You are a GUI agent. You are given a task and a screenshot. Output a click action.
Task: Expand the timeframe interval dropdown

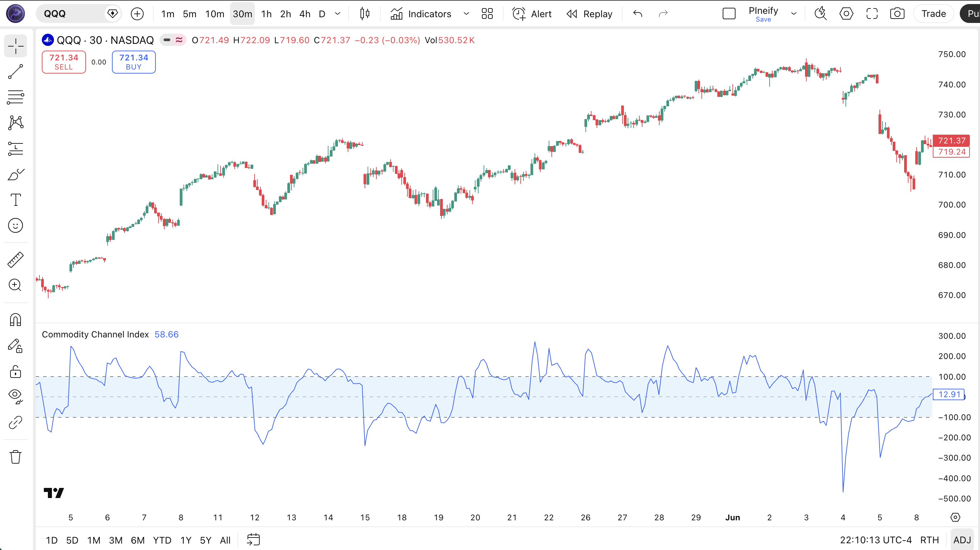point(338,14)
